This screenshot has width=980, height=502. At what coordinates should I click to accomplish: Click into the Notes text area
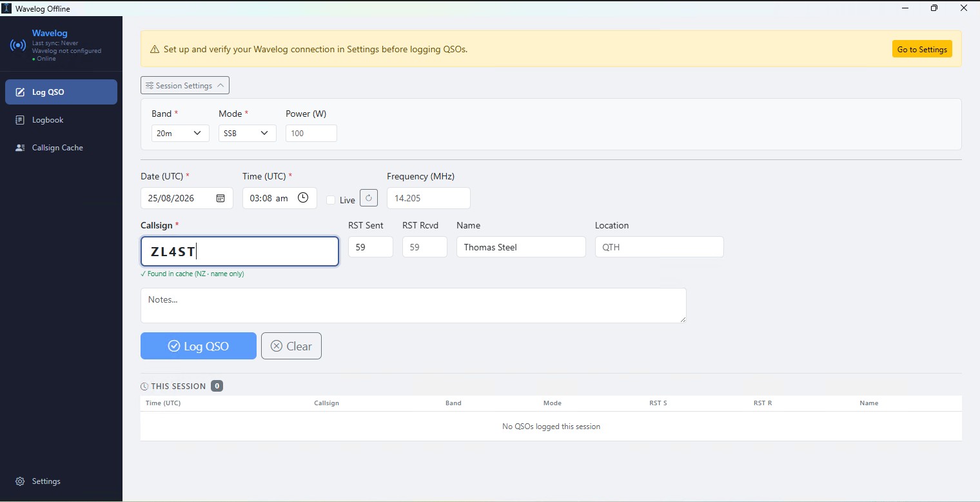point(413,305)
